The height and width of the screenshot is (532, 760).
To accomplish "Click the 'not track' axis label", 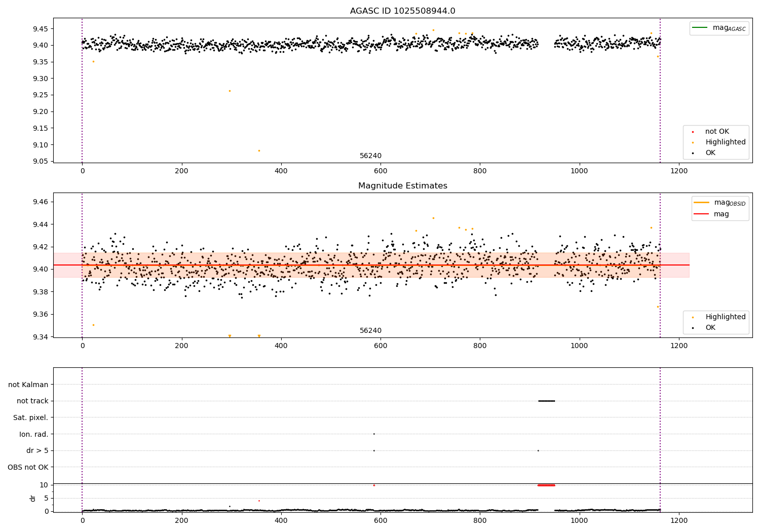I will click(x=32, y=401).
